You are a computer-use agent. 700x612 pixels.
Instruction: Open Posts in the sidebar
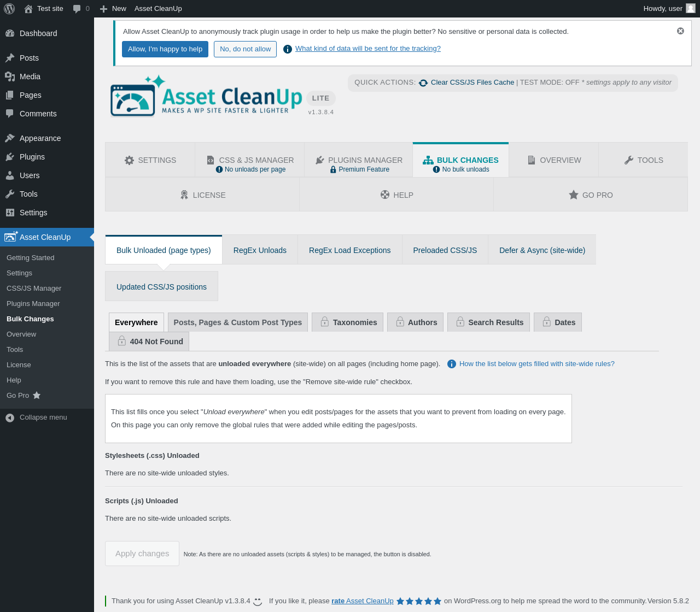pyautogui.click(x=47, y=58)
